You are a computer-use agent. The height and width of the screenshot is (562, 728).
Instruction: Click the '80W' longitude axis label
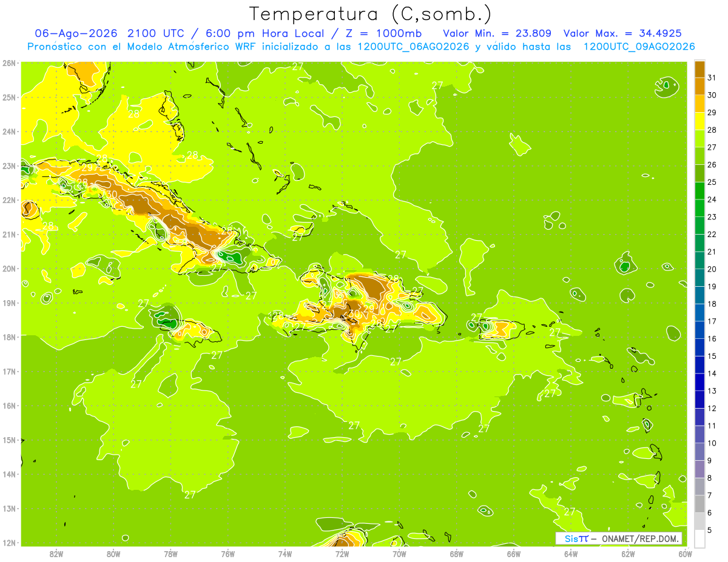113,554
